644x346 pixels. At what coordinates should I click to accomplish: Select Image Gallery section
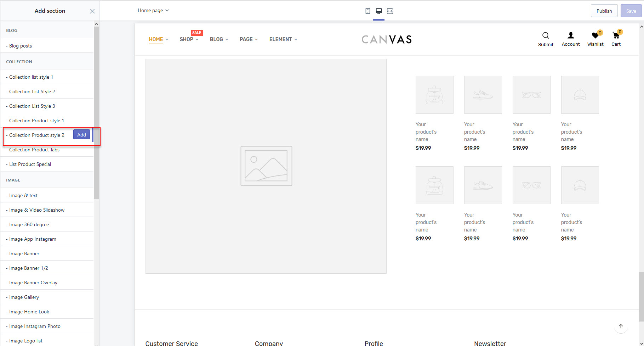[47, 297]
